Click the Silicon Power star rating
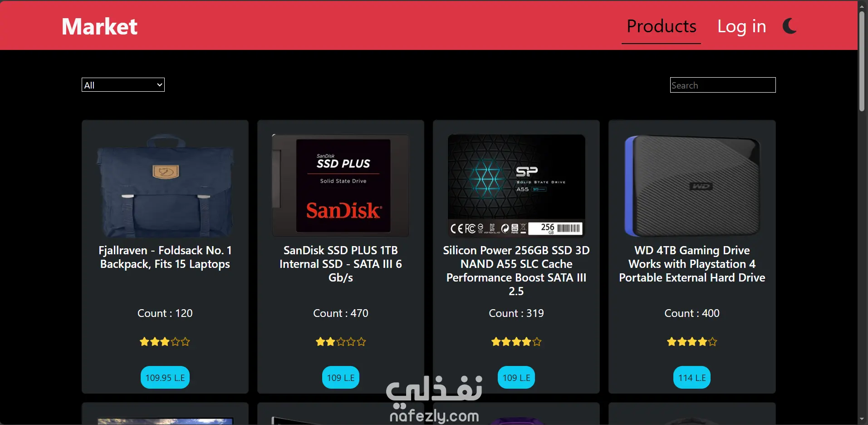 (516, 341)
